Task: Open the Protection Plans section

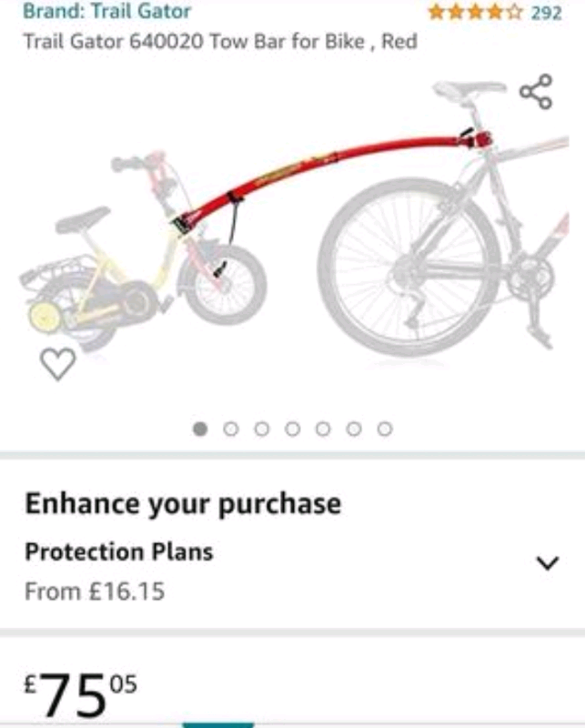Action: (x=118, y=551)
